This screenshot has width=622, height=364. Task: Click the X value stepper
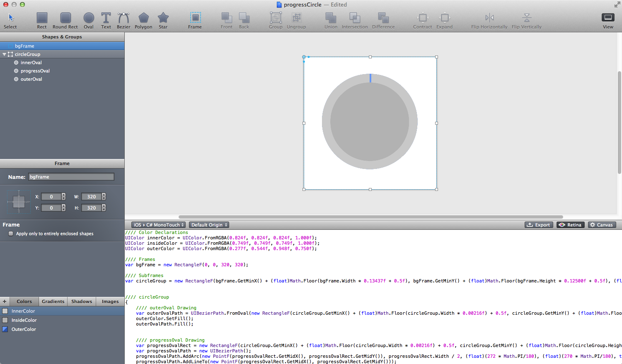pos(63,197)
